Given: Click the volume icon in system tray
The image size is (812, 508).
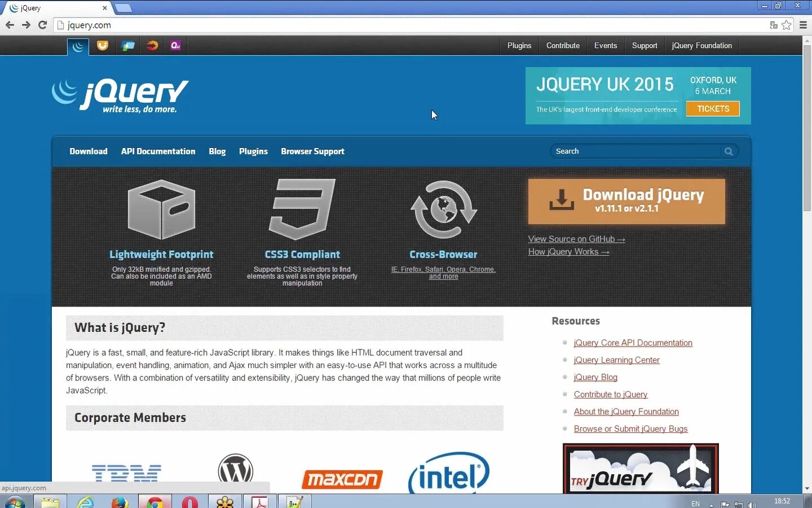Looking at the screenshot, I should click(752, 505).
